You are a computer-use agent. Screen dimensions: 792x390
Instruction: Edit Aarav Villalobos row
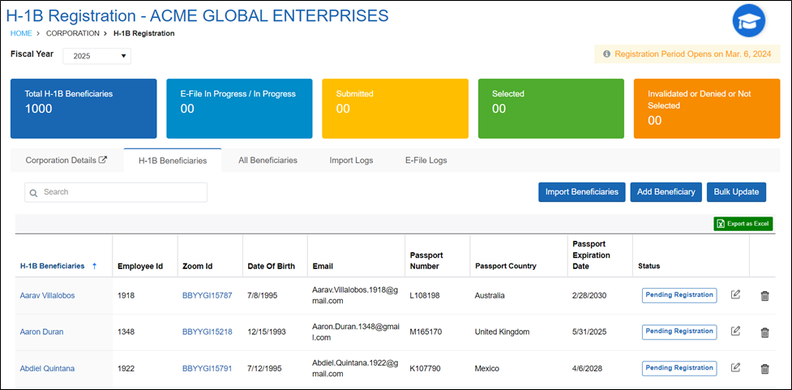[736, 295]
